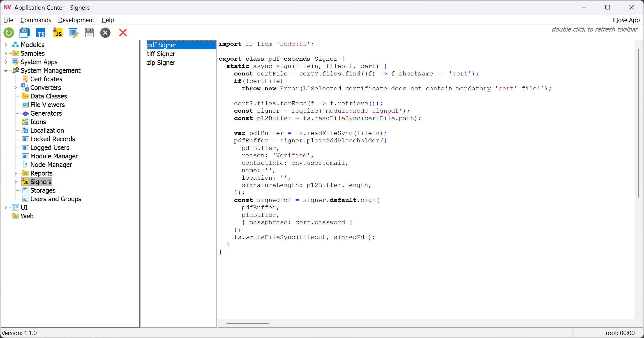The image size is (644, 338).
Task: Click the TS TypeScript toolbar icon
Action: point(41,33)
